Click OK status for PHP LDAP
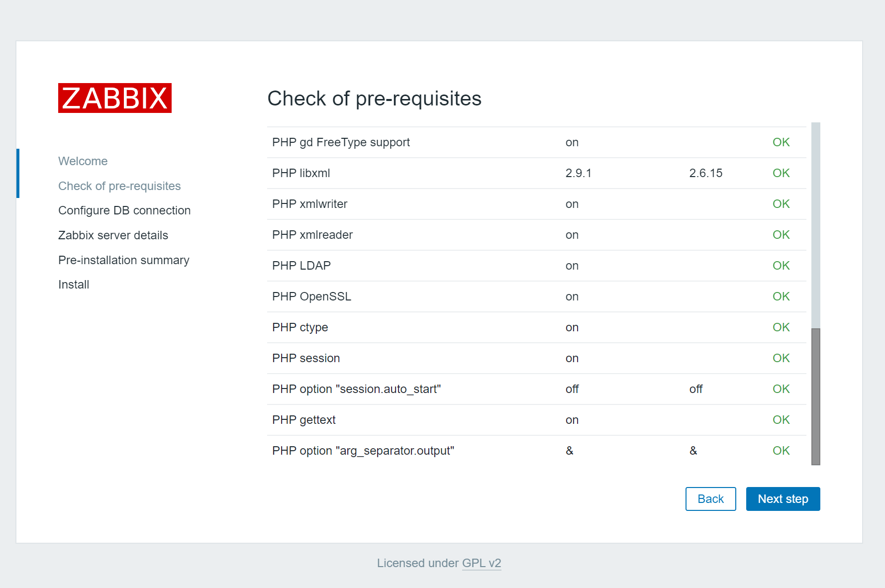Viewport: 885px width, 588px height. tap(781, 266)
